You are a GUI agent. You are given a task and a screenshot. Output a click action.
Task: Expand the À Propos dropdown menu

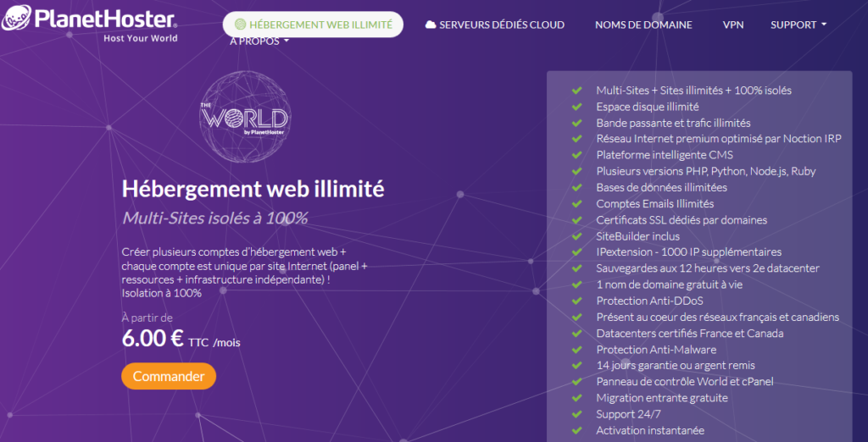tap(259, 41)
